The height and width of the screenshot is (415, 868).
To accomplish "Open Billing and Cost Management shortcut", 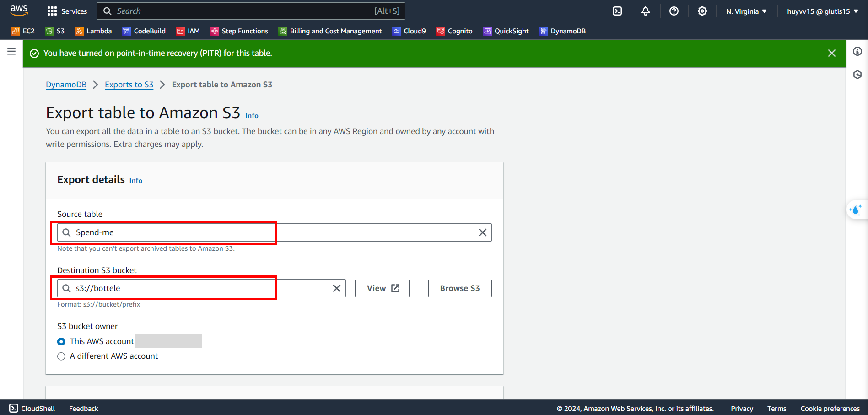I will click(x=330, y=31).
